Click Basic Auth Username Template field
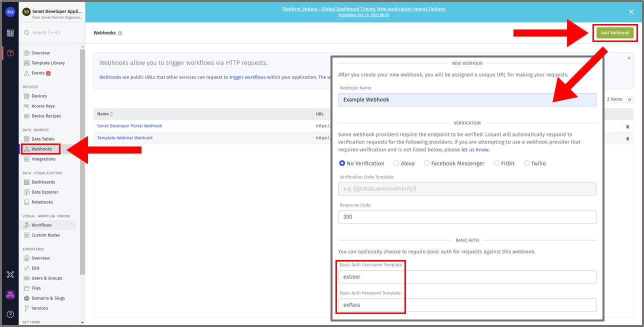The width and height of the screenshot is (644, 327). click(x=467, y=277)
